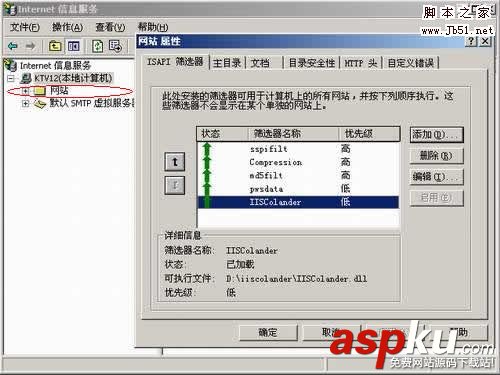Switch to the HTTP 头 tab
The image size is (500, 375).
click(x=360, y=63)
